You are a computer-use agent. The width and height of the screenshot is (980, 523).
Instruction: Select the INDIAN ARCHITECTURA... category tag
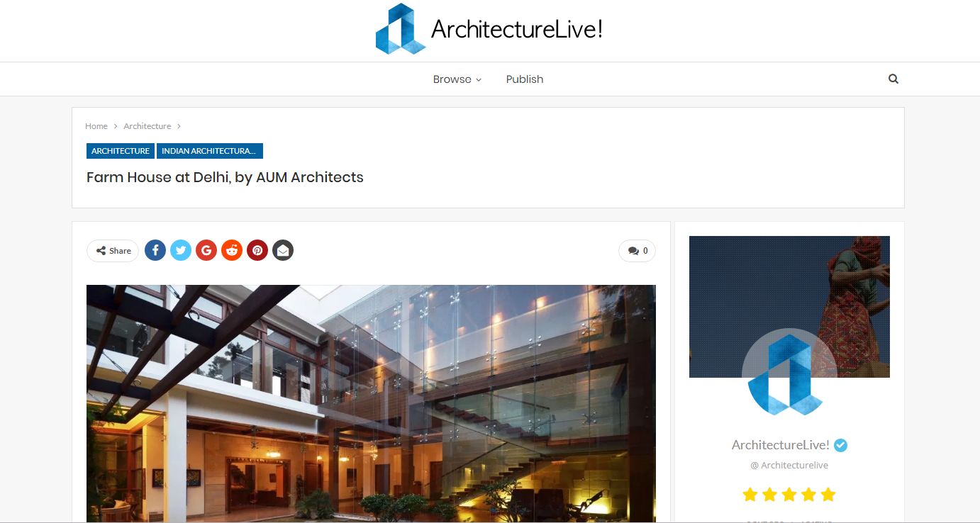pos(210,151)
